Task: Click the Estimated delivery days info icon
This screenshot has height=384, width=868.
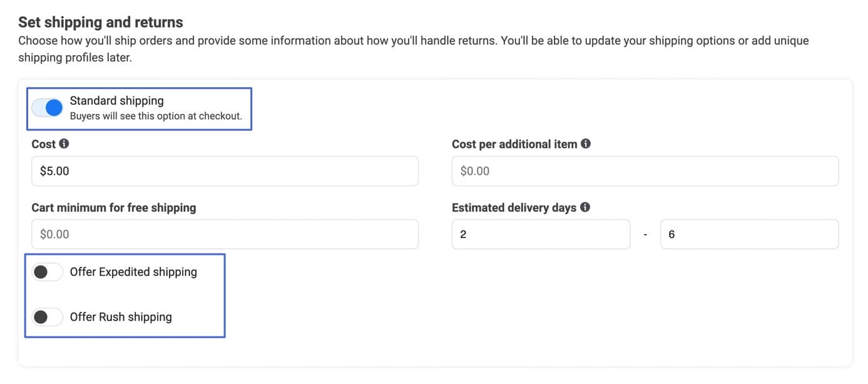Action: click(585, 207)
